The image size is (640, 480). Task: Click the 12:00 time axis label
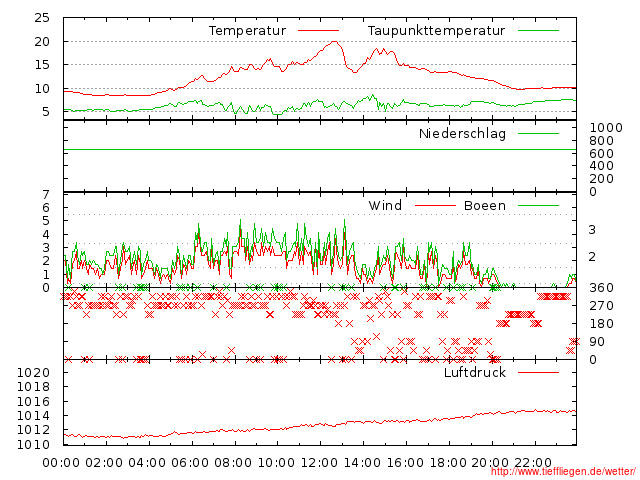tap(319, 463)
